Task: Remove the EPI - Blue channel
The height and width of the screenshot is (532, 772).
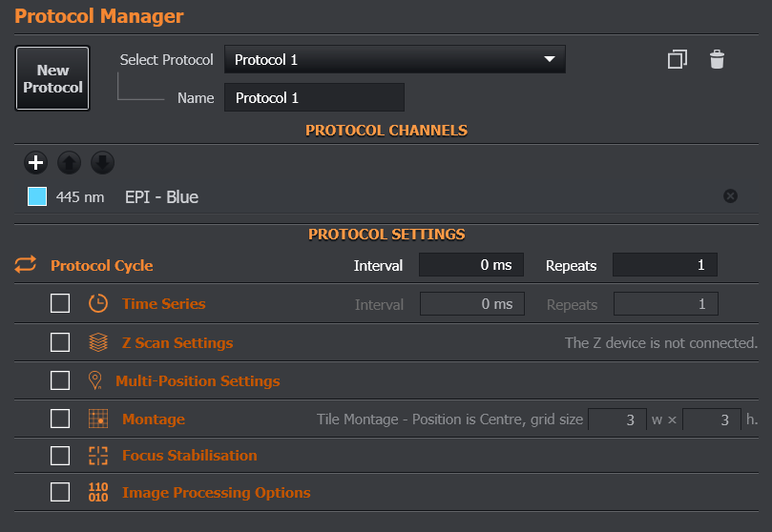Action: pyautogui.click(x=730, y=196)
